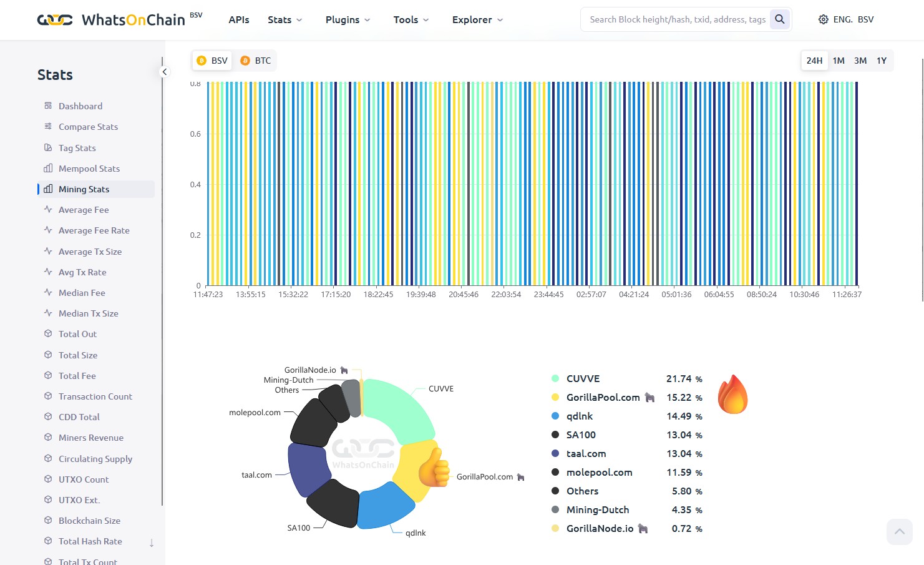Click the Average Fee pulse icon

(48, 210)
